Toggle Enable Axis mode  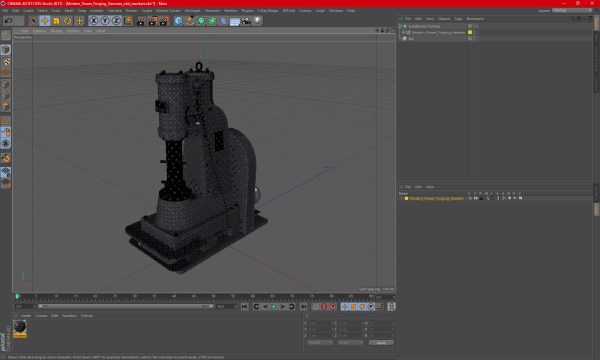coord(5,121)
